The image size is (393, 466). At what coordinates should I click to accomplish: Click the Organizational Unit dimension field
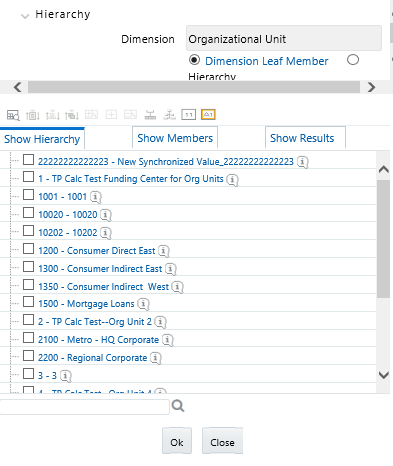(x=284, y=38)
